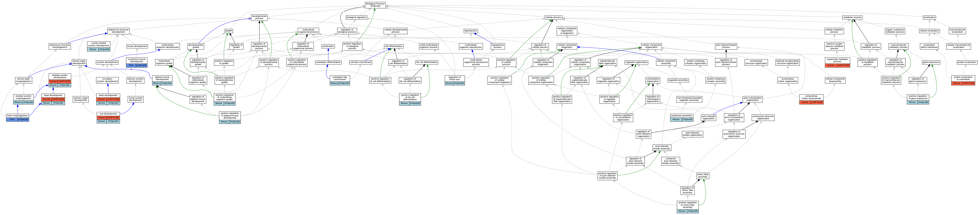Click the 'system development' node

[x=107, y=62]
